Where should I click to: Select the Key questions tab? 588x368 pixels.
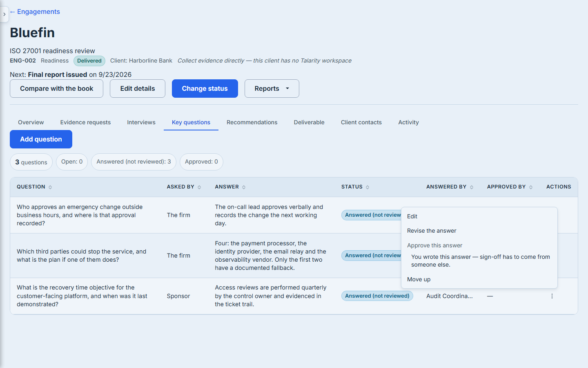tap(191, 122)
